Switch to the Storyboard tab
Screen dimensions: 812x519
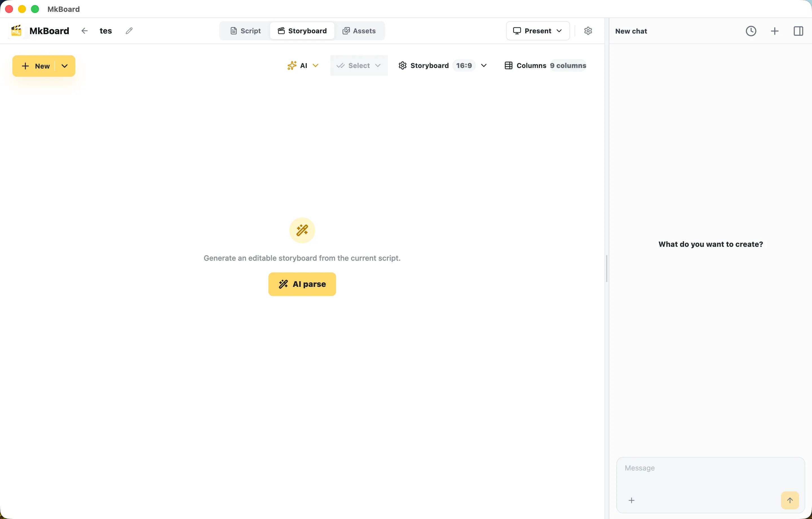pos(302,31)
